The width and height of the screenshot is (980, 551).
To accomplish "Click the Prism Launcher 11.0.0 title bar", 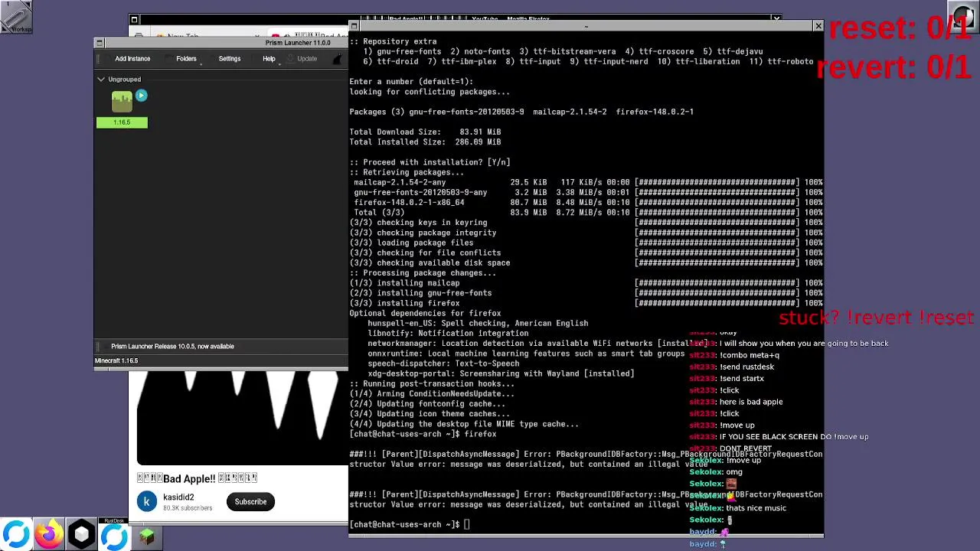I will pyautogui.click(x=299, y=43).
